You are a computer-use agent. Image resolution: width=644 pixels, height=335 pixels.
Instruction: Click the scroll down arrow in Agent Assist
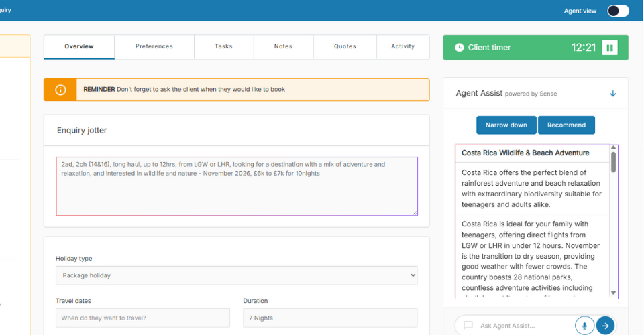[x=613, y=293]
